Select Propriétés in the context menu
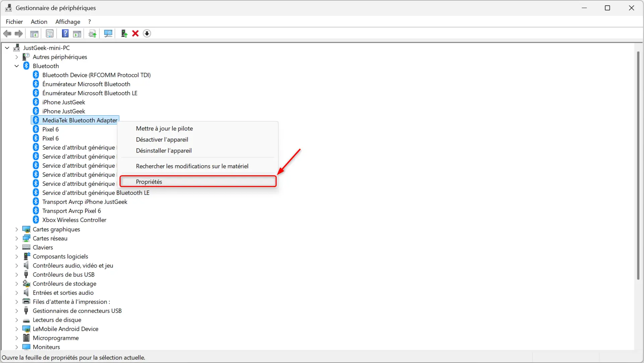 198,181
